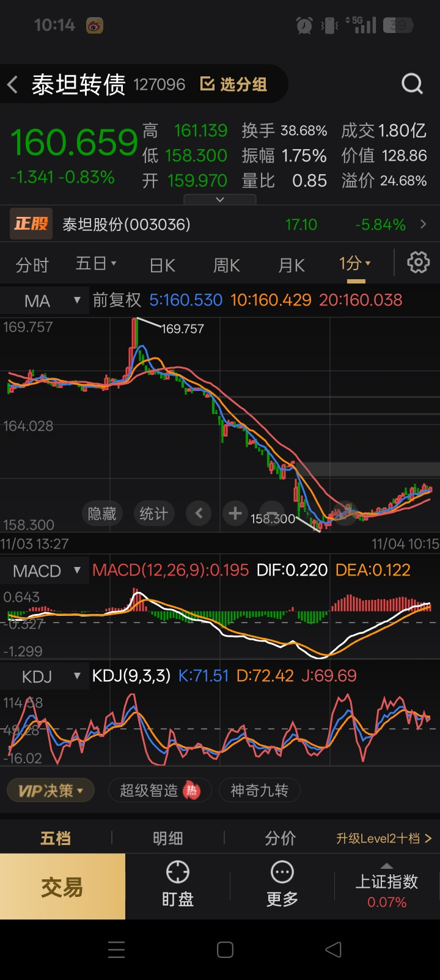The image size is (440, 980).
Task: Open the search magnifier icon
Action: (x=413, y=84)
